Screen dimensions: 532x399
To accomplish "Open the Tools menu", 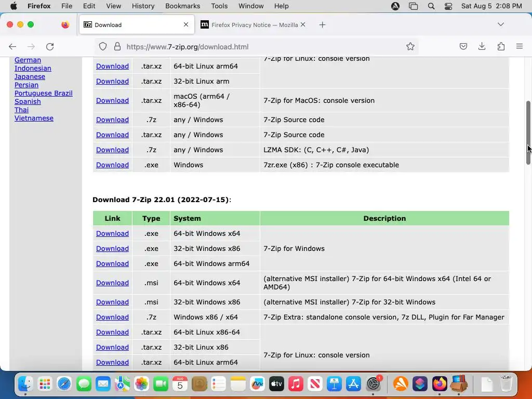I will point(219,6).
